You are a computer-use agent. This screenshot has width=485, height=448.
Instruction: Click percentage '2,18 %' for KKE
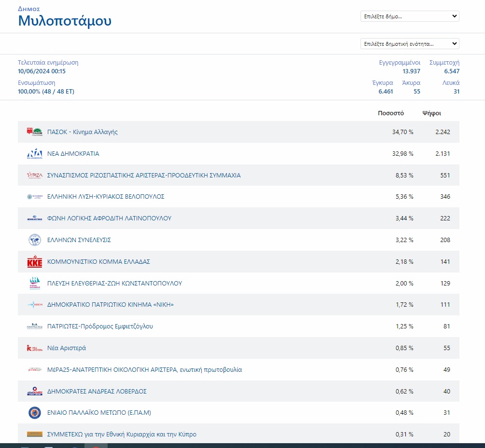click(404, 261)
